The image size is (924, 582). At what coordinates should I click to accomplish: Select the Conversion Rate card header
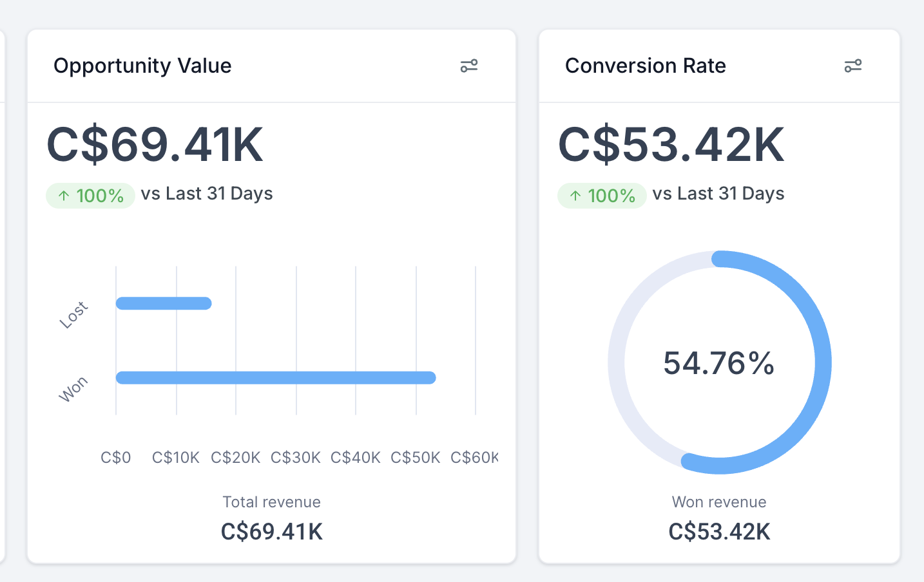[x=646, y=66]
